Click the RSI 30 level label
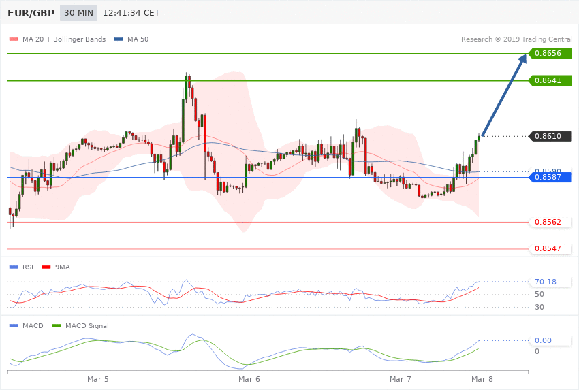579x392 pixels. click(x=539, y=307)
